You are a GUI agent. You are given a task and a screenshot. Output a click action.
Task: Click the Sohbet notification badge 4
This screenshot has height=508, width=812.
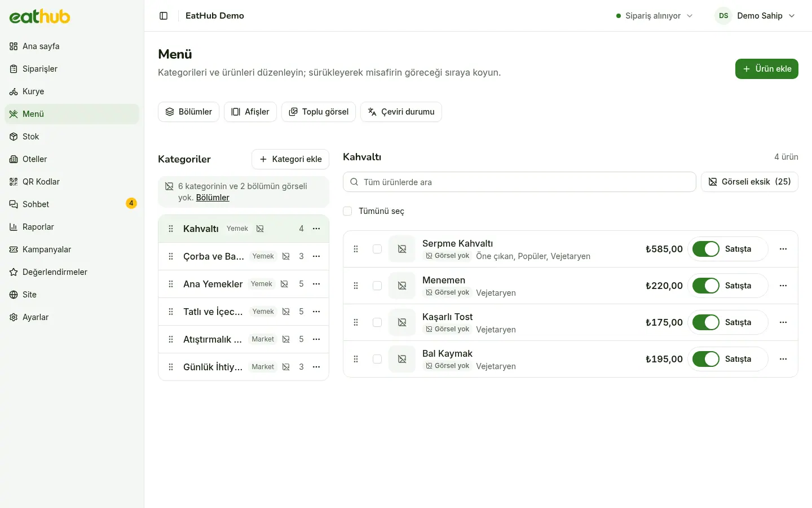point(131,203)
